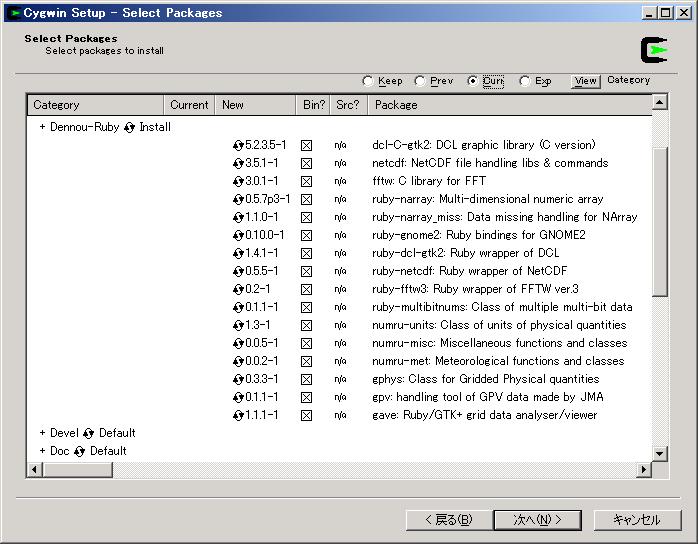Click the vertical scrollbar thumb

coord(659,222)
